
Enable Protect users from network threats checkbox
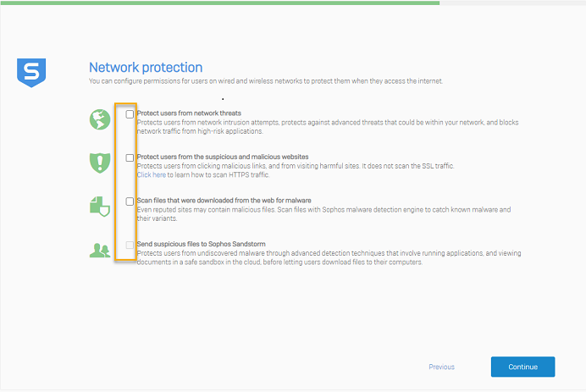[130, 114]
